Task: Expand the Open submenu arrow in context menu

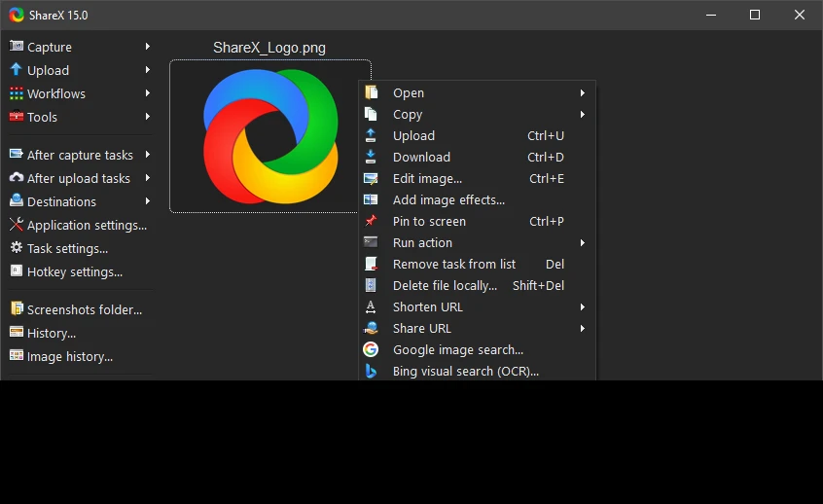Action: pyautogui.click(x=582, y=93)
